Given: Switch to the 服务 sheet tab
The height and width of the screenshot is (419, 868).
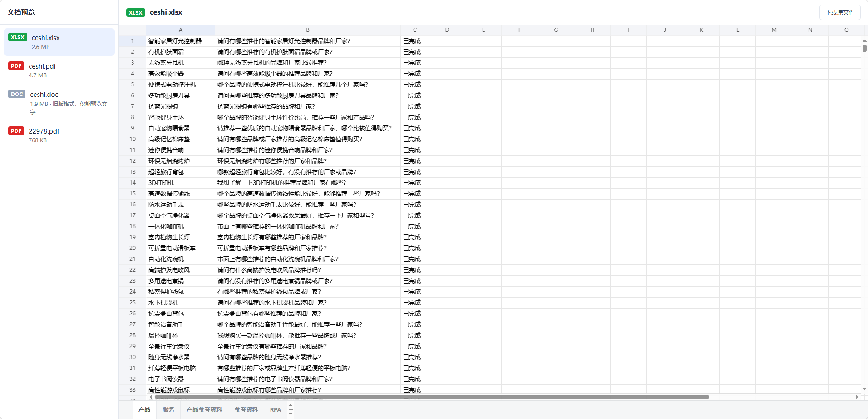Looking at the screenshot, I should pyautogui.click(x=168, y=409).
